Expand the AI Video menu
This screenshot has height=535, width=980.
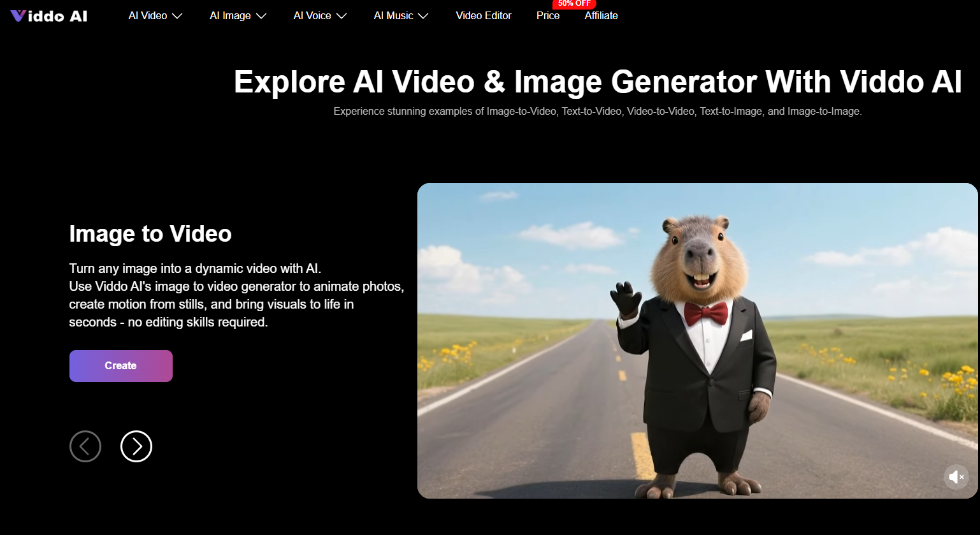click(155, 15)
